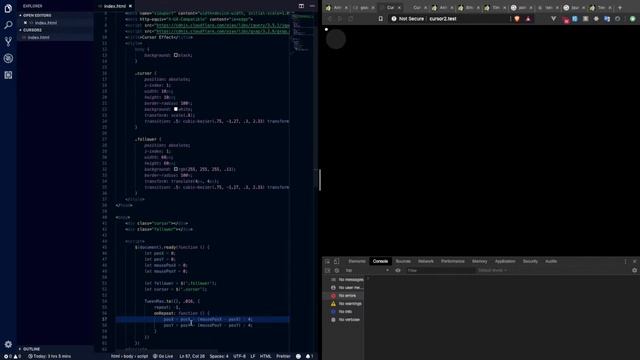Bookmark the current page in browser
This screenshot has width=640, height=360.
[380, 19]
